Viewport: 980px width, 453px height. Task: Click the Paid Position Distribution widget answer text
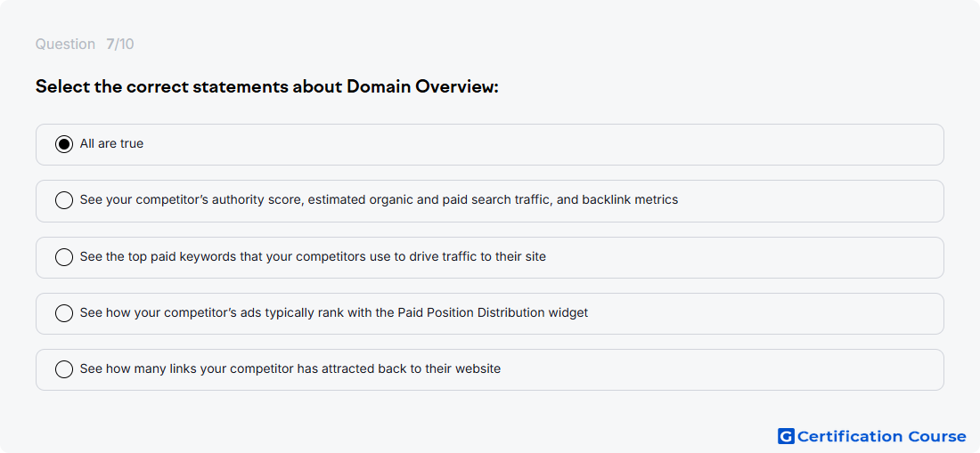pyautogui.click(x=334, y=312)
